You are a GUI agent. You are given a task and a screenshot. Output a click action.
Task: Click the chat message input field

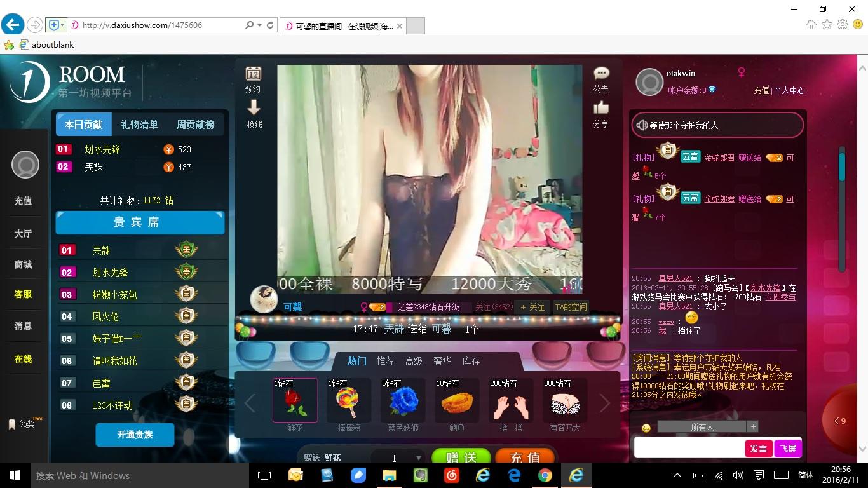pos(689,448)
